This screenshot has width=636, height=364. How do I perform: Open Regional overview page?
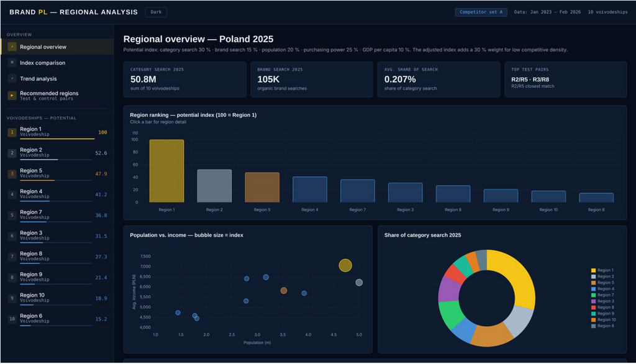(57, 47)
